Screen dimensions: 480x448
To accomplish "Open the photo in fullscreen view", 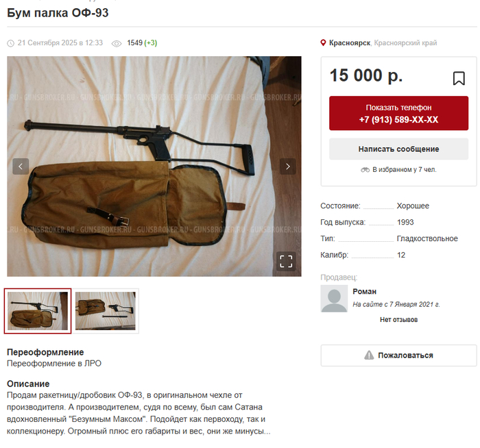I will (x=286, y=262).
